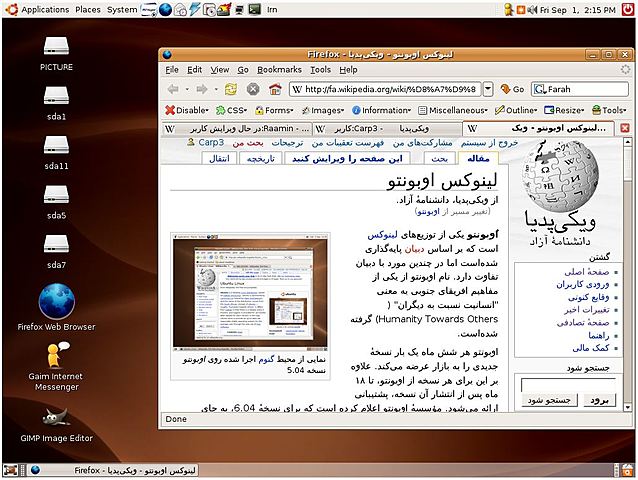
Task: Click the Ubuntu desktop screenshot thumbnail
Action: [250, 293]
